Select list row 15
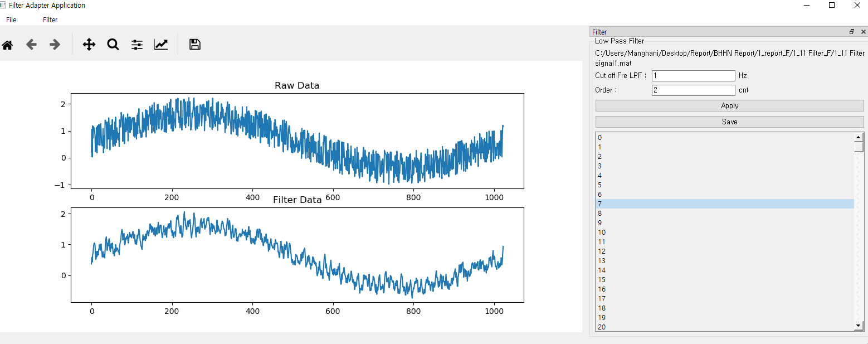Image resolution: width=868 pixels, height=344 pixels. pyautogui.click(x=725, y=279)
